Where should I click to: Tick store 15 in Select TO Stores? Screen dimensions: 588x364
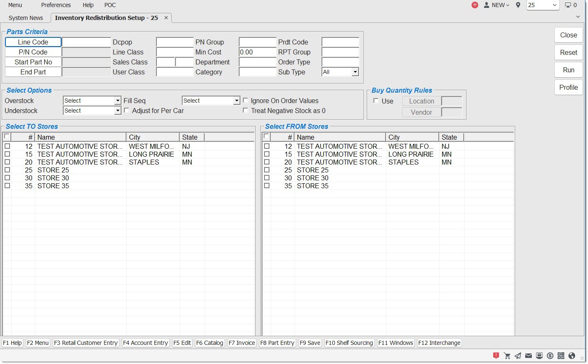point(7,154)
